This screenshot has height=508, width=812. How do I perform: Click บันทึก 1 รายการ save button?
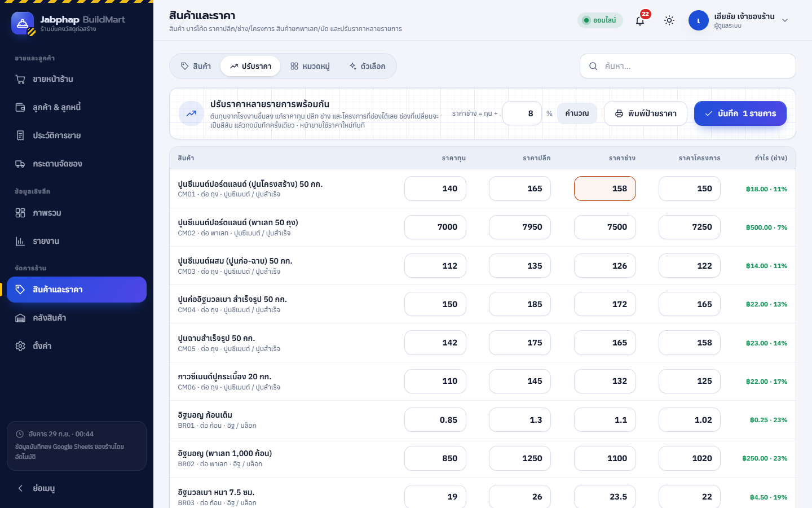[x=740, y=113]
